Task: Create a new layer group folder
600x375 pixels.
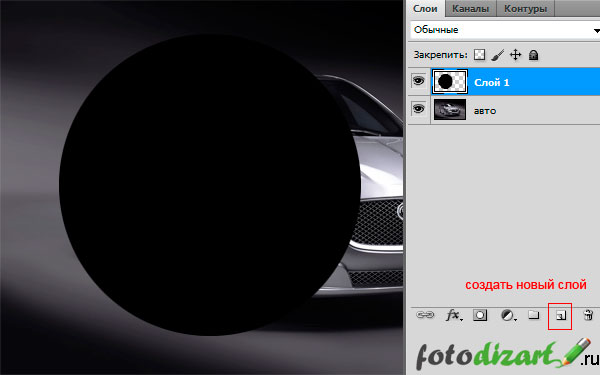Action: 533,315
